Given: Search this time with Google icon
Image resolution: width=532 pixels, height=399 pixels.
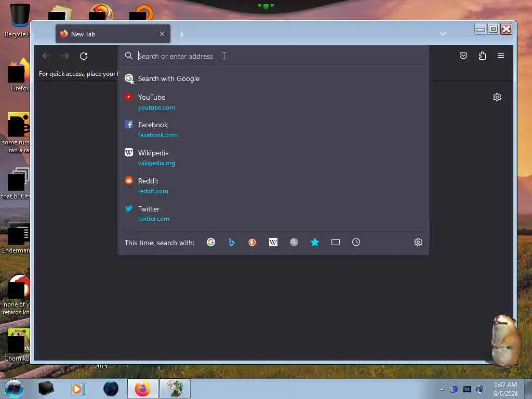Looking at the screenshot, I should [211, 242].
